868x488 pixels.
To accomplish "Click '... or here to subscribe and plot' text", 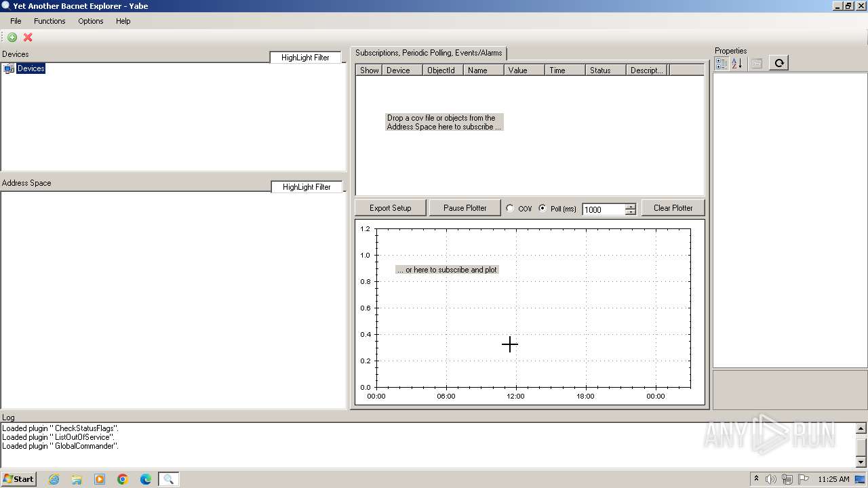I will (x=447, y=270).
